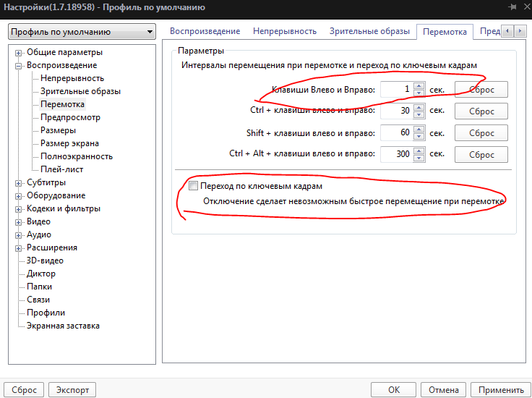
Task: Collapse the Воспроизведение tree node
Action: pyautogui.click(x=20, y=66)
